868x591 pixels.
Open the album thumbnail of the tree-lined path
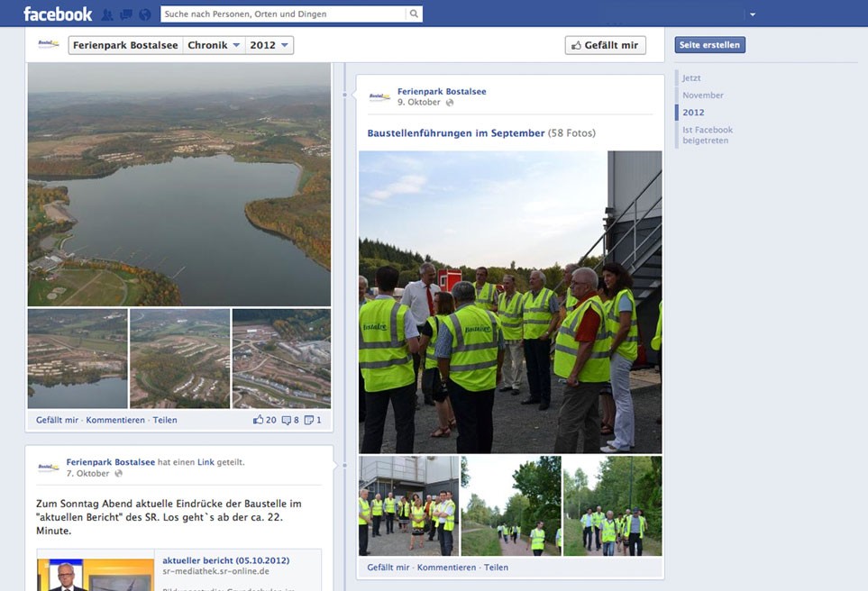click(x=511, y=505)
